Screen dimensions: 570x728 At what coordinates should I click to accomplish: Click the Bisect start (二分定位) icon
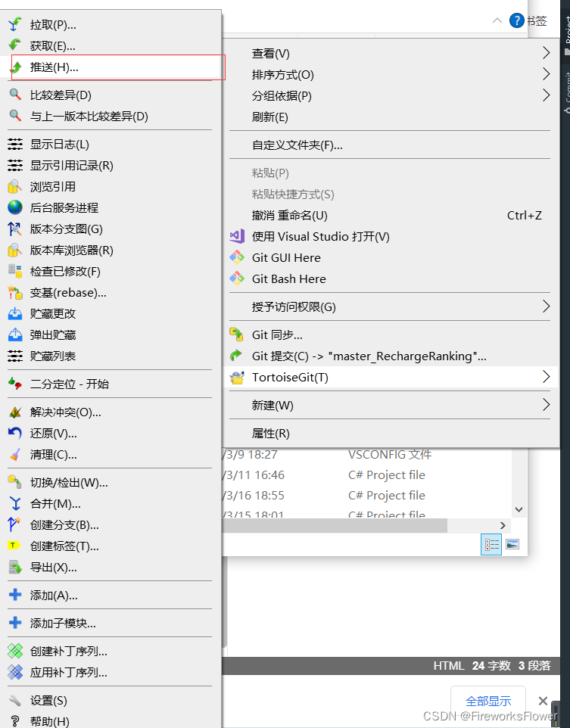15,384
